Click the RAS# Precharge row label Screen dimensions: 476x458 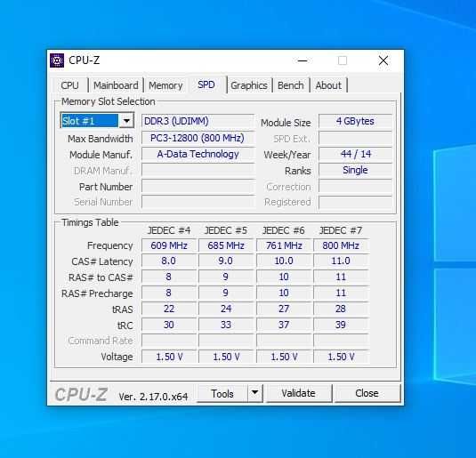97,293
